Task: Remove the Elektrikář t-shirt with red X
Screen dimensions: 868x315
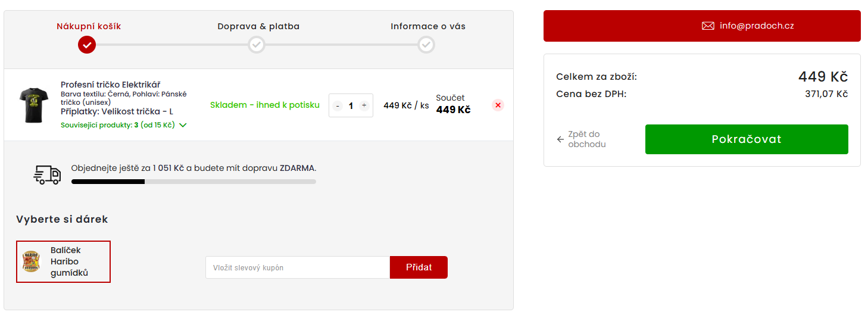Action: pos(498,105)
